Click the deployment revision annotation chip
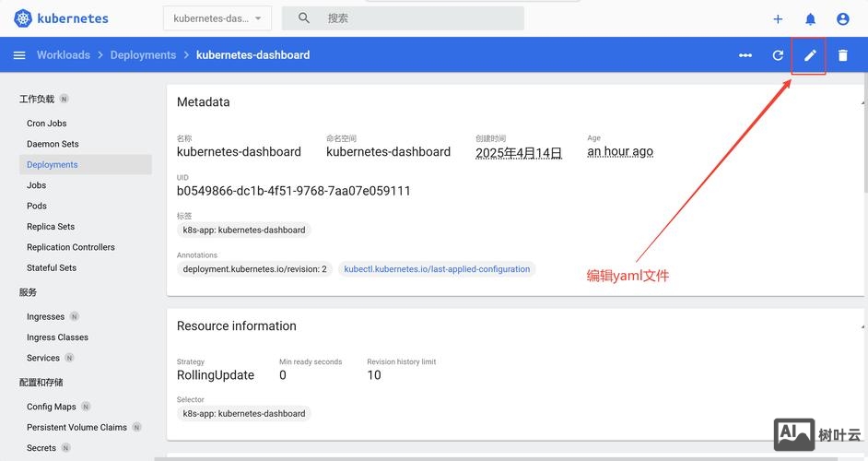 click(254, 269)
